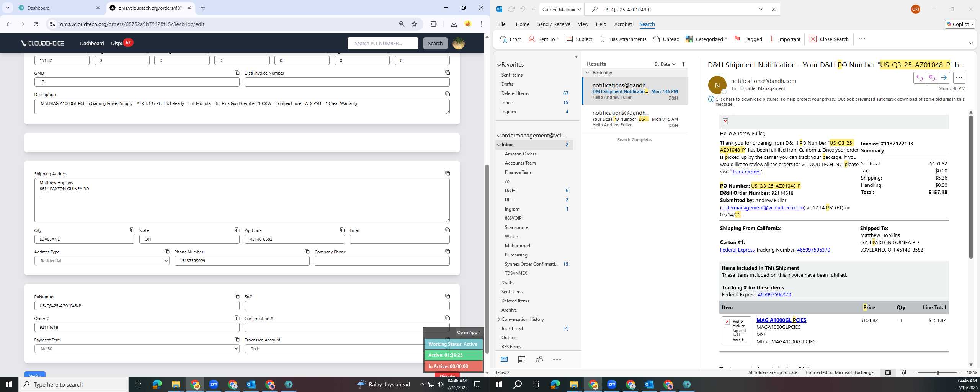Open Payment Term Net30 dropdown

pyautogui.click(x=137, y=349)
